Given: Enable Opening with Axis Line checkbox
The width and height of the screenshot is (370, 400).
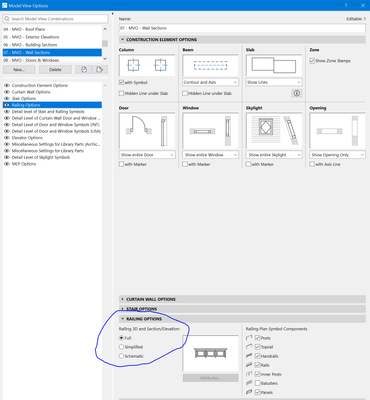Looking at the screenshot, I should click(x=312, y=164).
